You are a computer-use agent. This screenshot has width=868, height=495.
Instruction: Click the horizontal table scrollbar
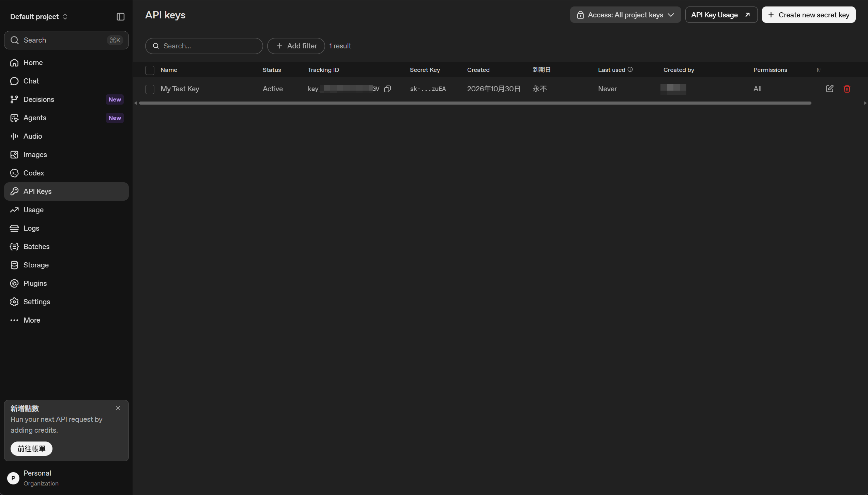475,103
